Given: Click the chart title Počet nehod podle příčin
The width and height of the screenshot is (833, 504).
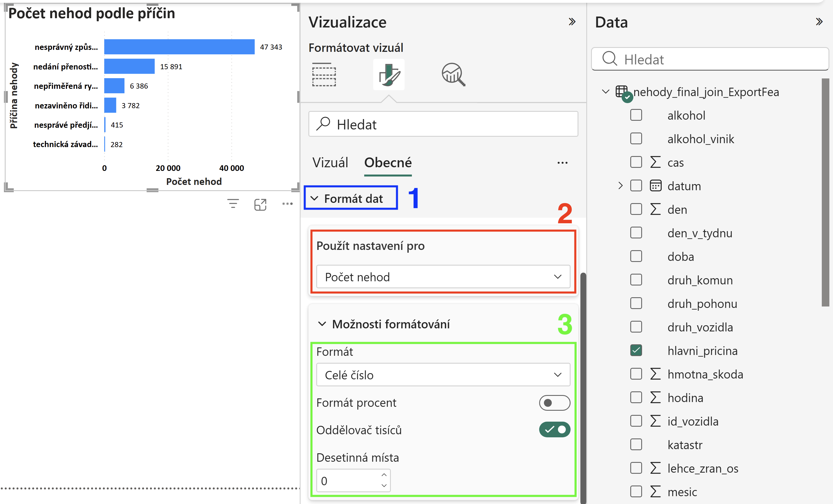Looking at the screenshot, I should coord(92,13).
